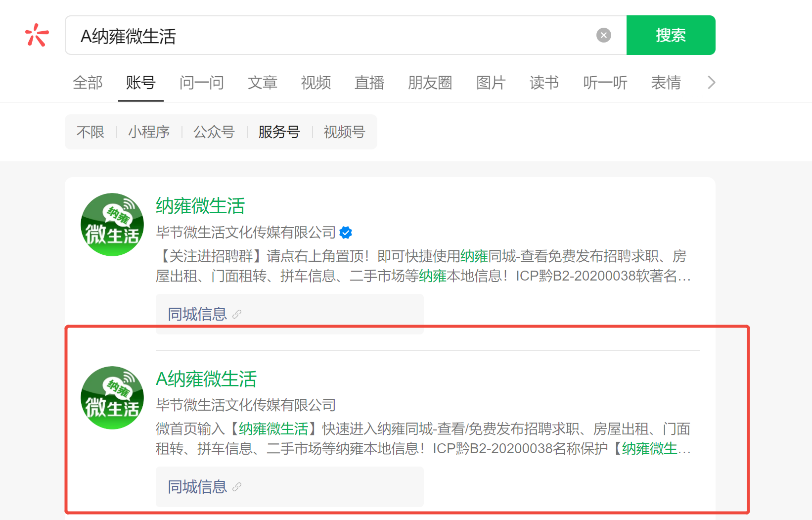Expand more tabs with the right chevron
The image size is (812, 520).
711,82
